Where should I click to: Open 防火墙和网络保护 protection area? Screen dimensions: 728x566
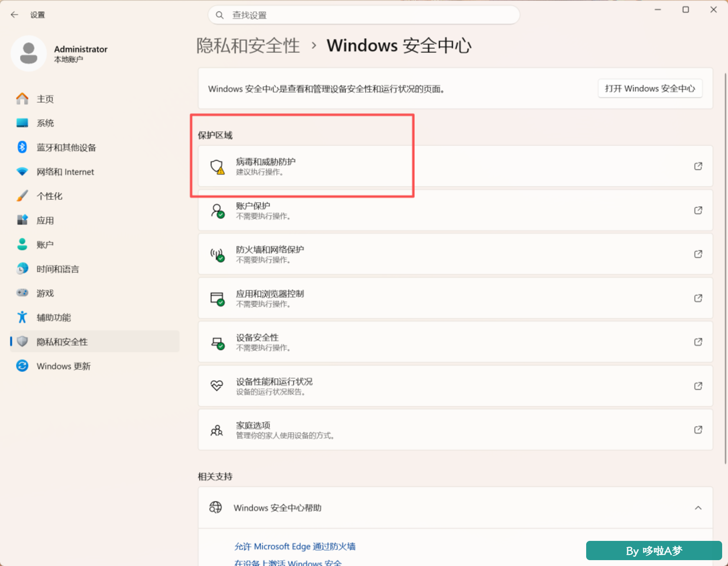click(x=455, y=254)
